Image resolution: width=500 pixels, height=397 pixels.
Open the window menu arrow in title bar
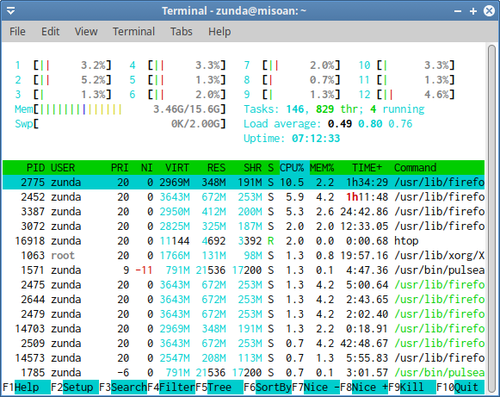click(x=11, y=11)
